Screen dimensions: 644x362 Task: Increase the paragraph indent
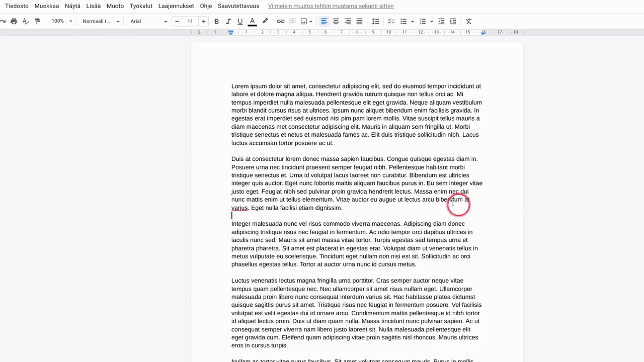click(x=453, y=21)
